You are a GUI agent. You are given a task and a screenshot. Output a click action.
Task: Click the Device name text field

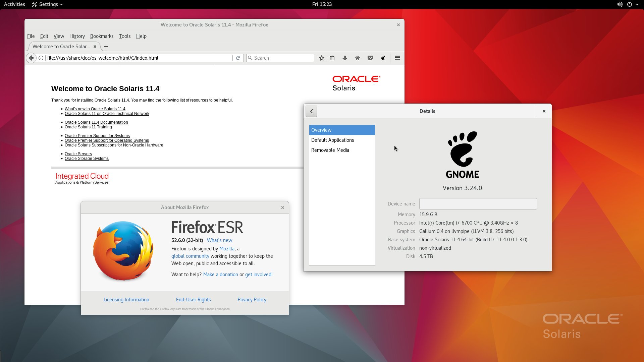(478, 204)
